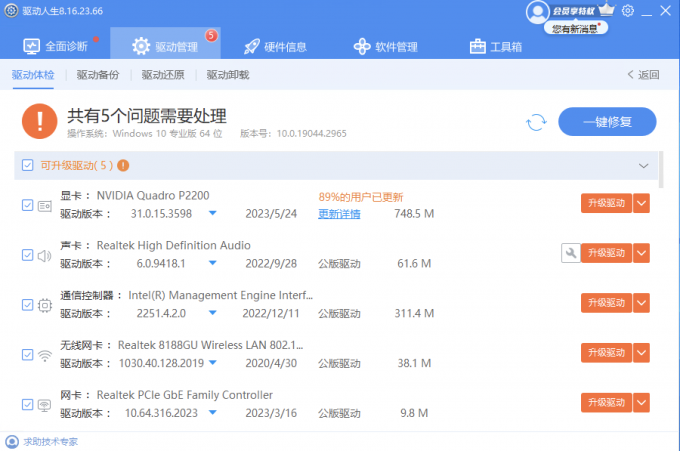Uncheck the Realtek 8188GU Wireless checkbox
680x451 pixels.
(x=27, y=355)
